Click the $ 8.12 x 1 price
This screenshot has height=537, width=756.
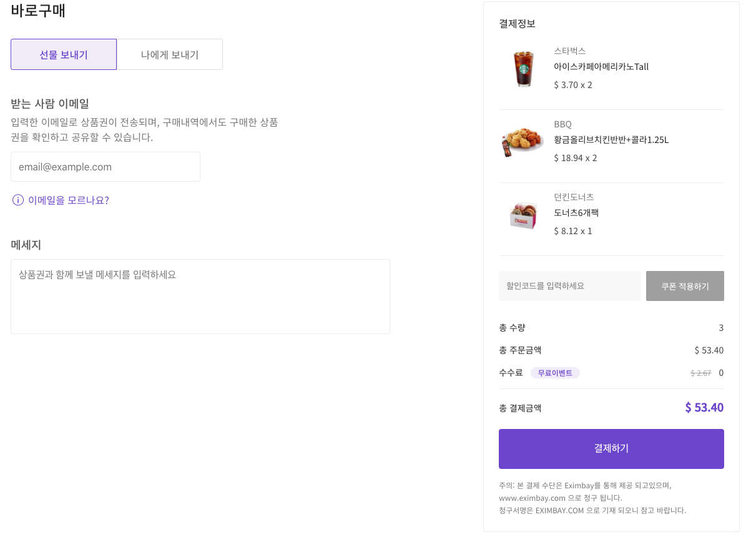(x=573, y=231)
